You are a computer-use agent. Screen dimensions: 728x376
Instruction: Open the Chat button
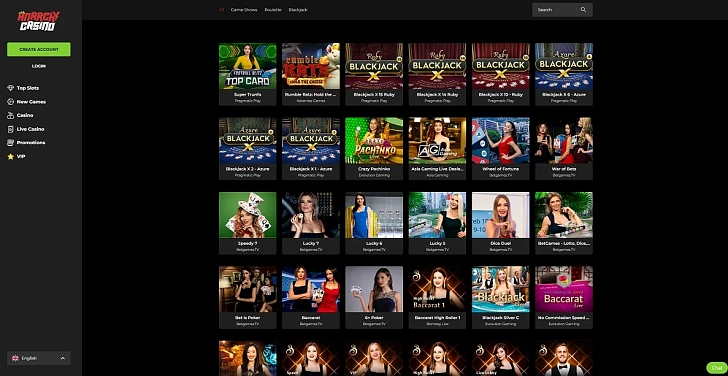pos(716,368)
